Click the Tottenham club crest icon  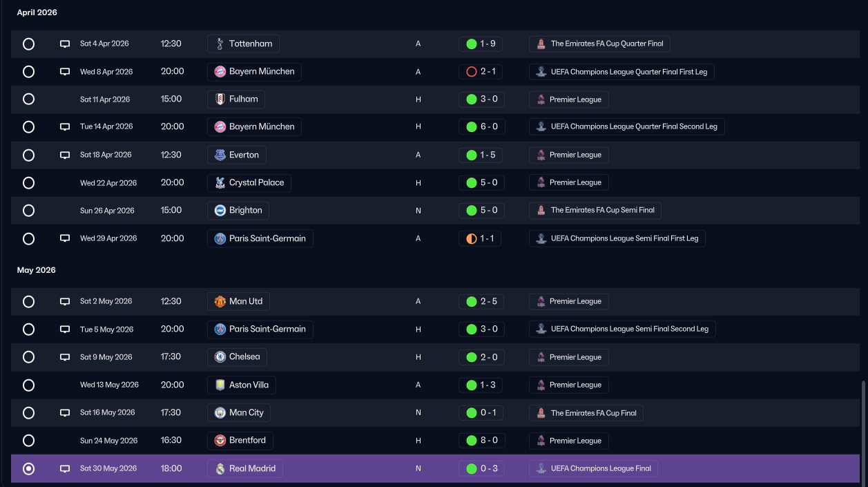(x=220, y=44)
